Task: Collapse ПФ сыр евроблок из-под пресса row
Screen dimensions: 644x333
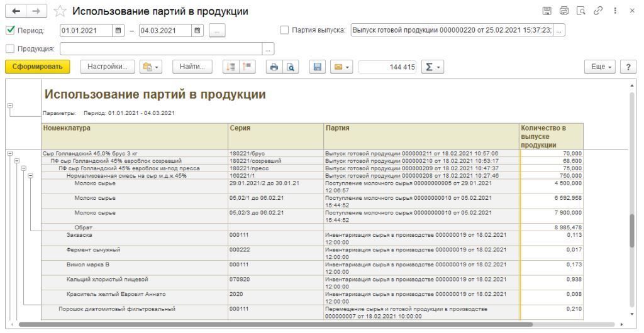Action: tap(23, 168)
